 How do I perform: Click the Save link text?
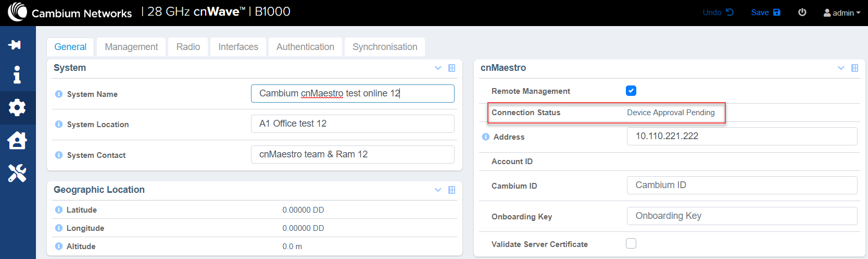(x=760, y=13)
